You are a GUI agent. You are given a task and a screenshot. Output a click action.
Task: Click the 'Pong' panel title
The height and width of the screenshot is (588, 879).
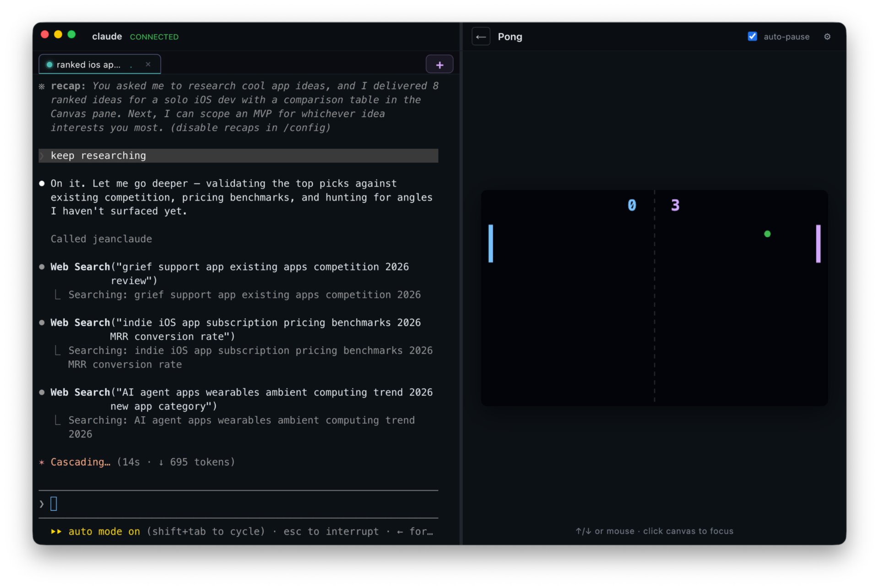(x=510, y=37)
